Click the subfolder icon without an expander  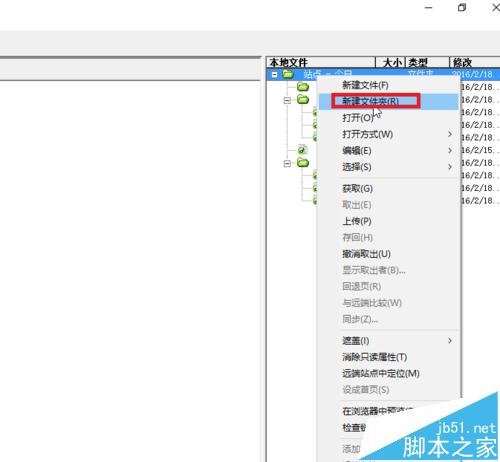pyautogui.click(x=303, y=87)
